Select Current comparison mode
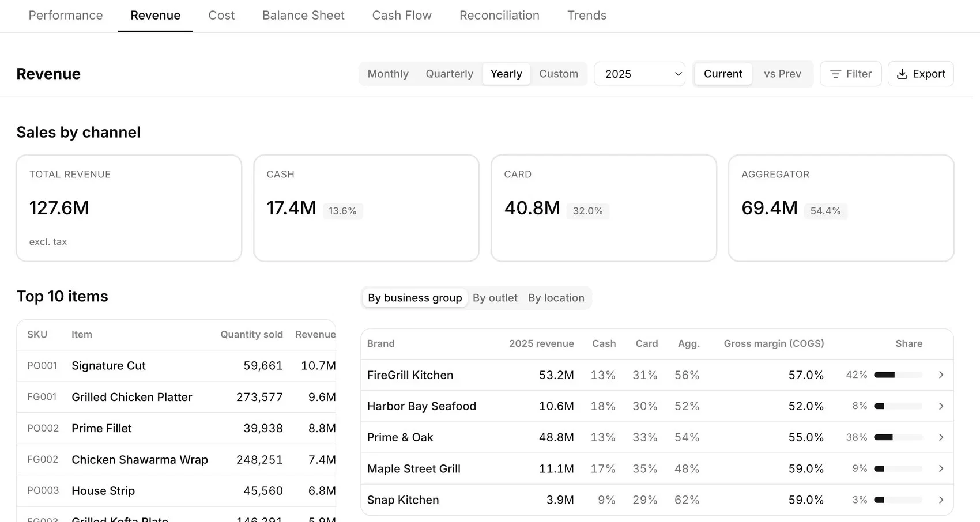Viewport: 980px width, 522px height. tap(723, 74)
